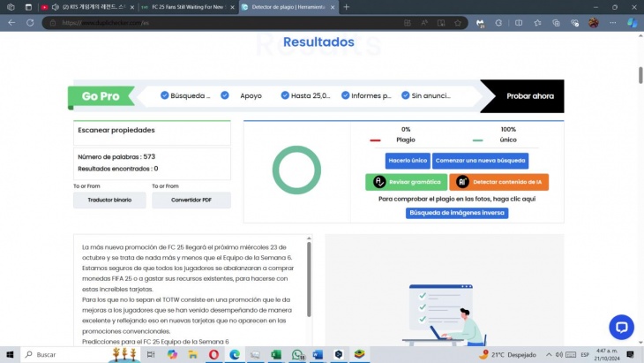Click the Go Pro banner label
This screenshot has height=363, width=644.
(x=101, y=96)
